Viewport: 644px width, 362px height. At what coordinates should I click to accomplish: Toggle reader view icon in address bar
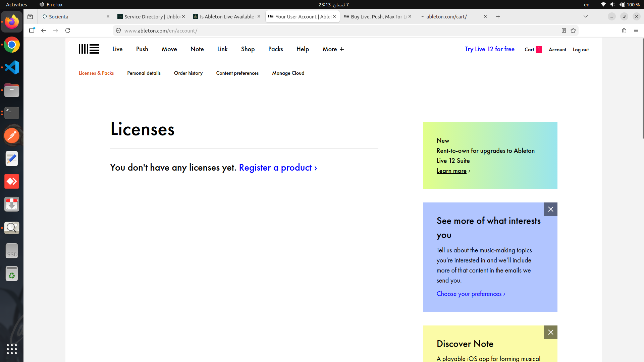(564, 31)
